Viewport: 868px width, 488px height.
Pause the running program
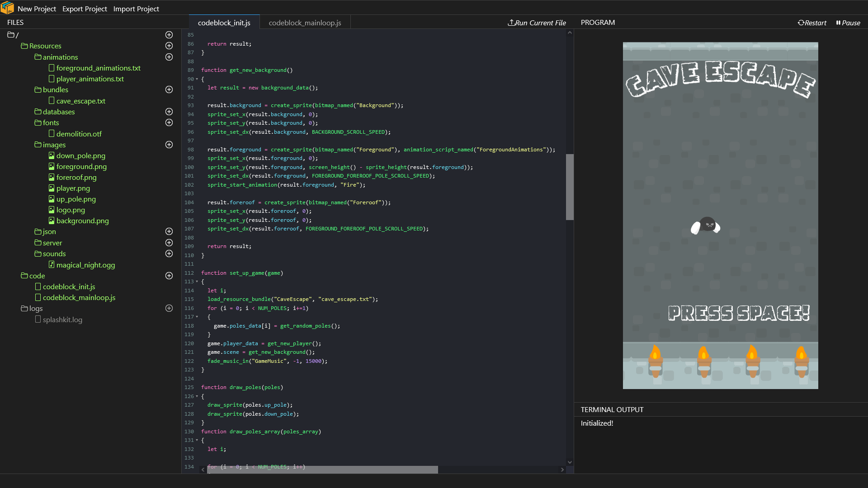click(848, 23)
